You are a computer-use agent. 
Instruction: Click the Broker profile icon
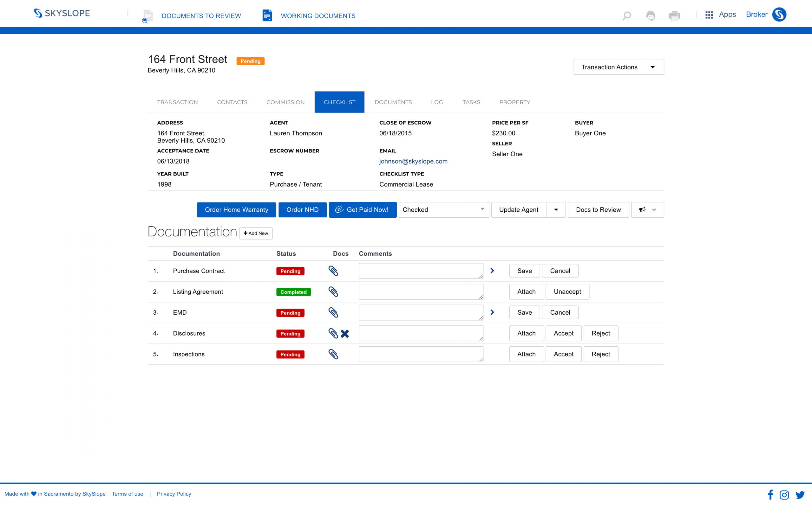click(x=779, y=15)
